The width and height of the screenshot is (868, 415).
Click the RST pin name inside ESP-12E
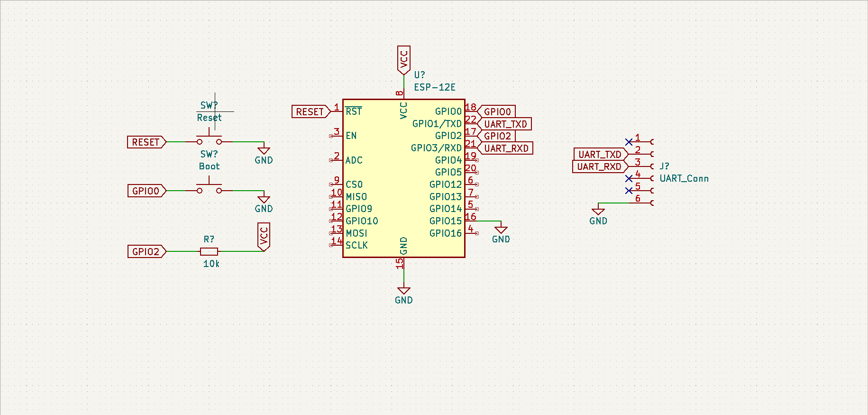(x=354, y=111)
